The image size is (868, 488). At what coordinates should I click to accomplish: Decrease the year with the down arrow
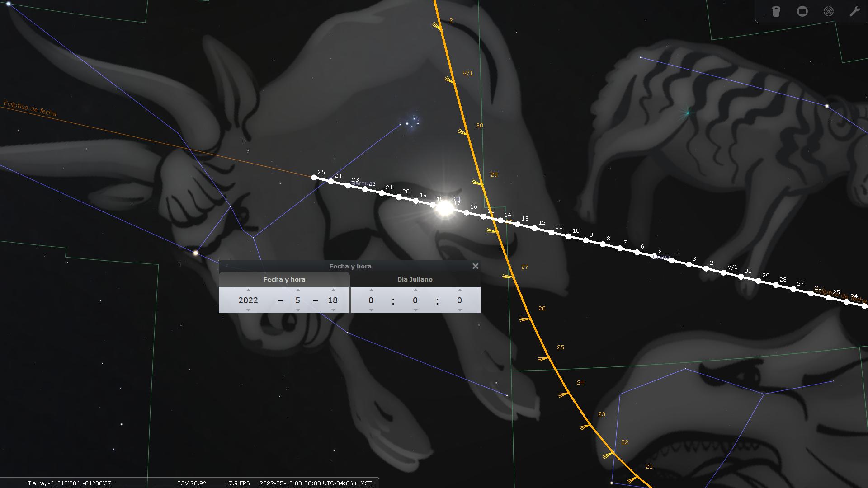coord(248,310)
